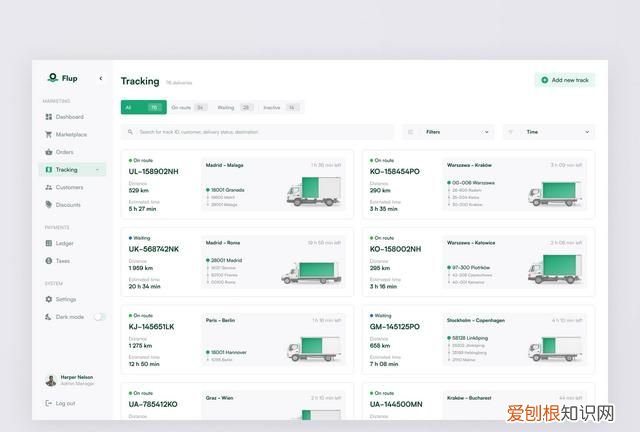The height and width of the screenshot is (432, 640).
Task: Click the Flup logo icon
Action: (53, 78)
